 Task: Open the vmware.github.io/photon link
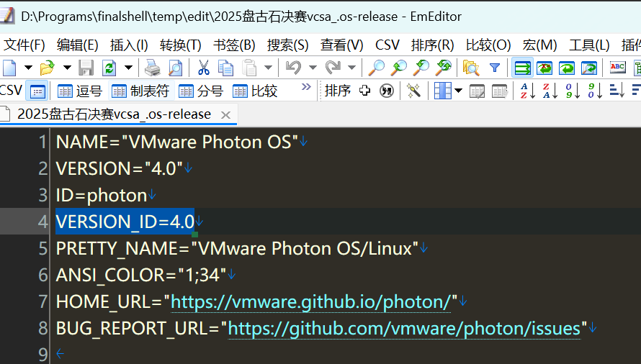tap(310, 302)
